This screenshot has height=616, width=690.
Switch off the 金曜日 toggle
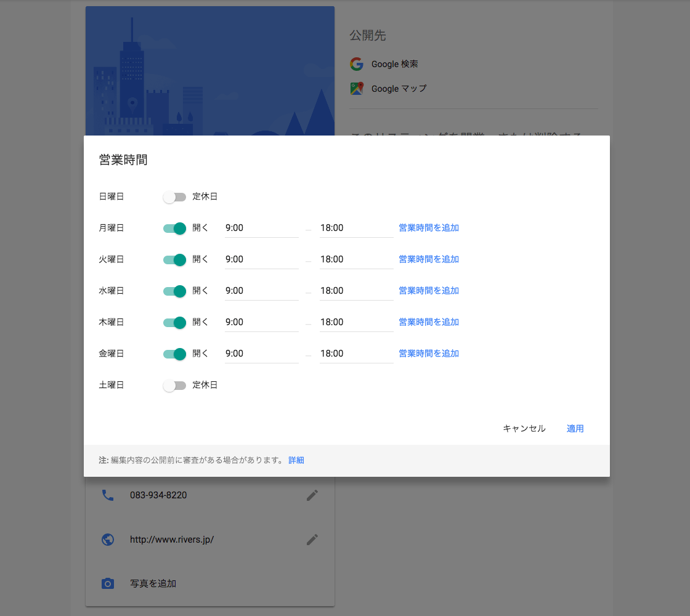point(174,354)
